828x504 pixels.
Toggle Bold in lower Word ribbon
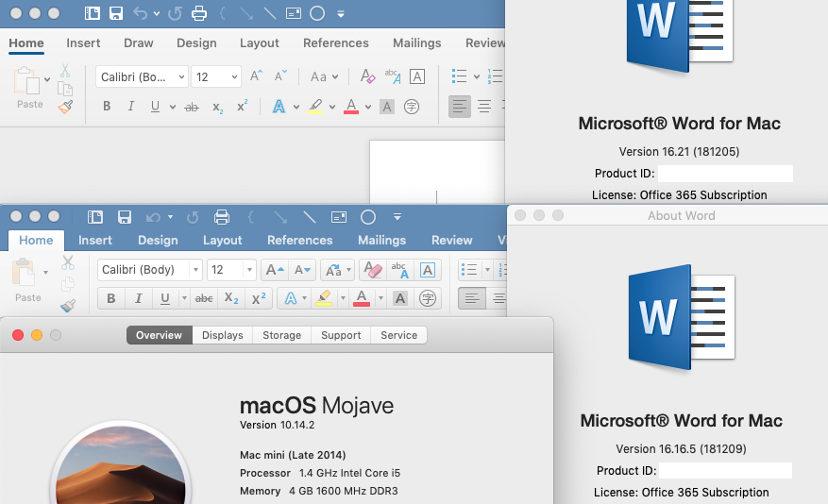[110, 298]
